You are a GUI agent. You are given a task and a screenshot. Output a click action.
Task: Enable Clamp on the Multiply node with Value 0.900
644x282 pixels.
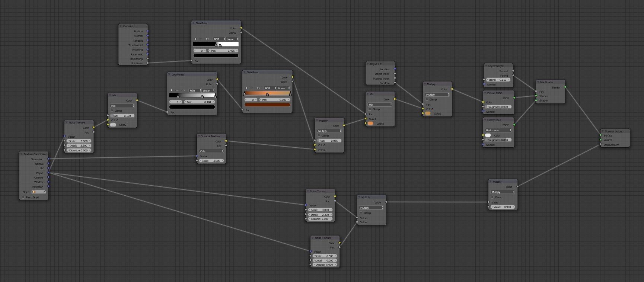click(x=492, y=197)
